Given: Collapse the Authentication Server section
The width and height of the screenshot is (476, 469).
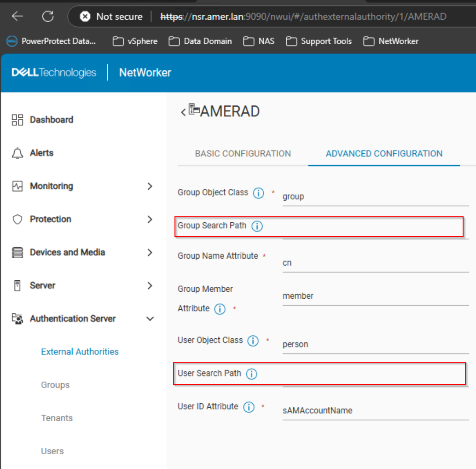Looking at the screenshot, I should (x=150, y=318).
